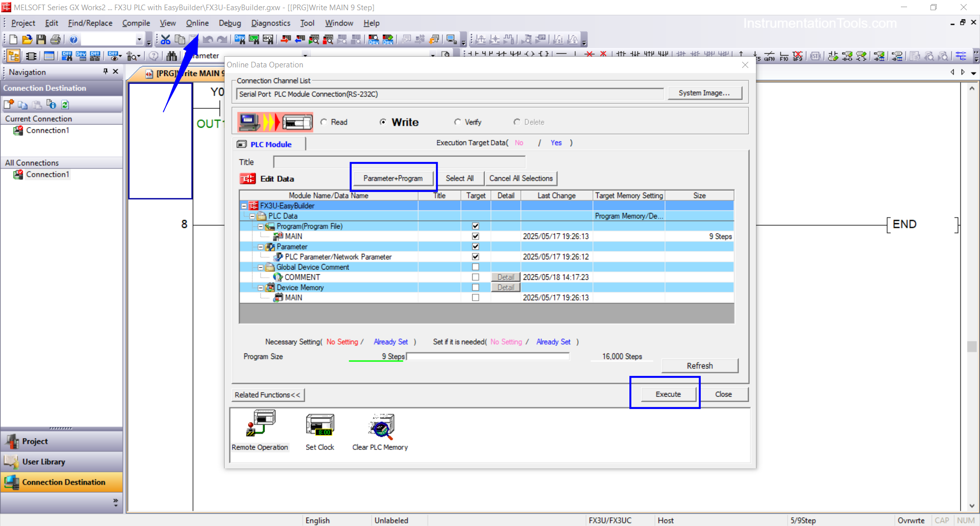Viewport: 980px width, 526px height.
Task: Click the Cancel All Selections button
Action: coord(521,178)
